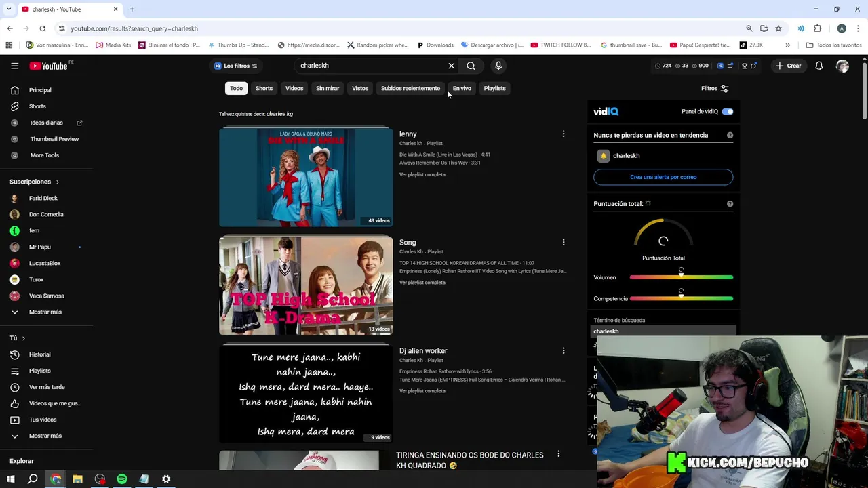Screen dimensions: 868x488
Task: Open Windows taskbar search
Action: (x=33, y=479)
